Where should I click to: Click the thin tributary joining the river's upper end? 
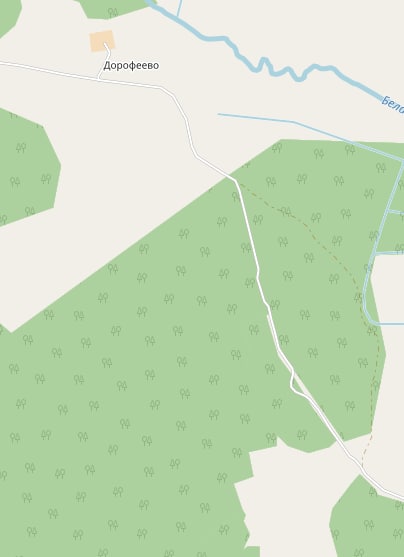pos(179,8)
